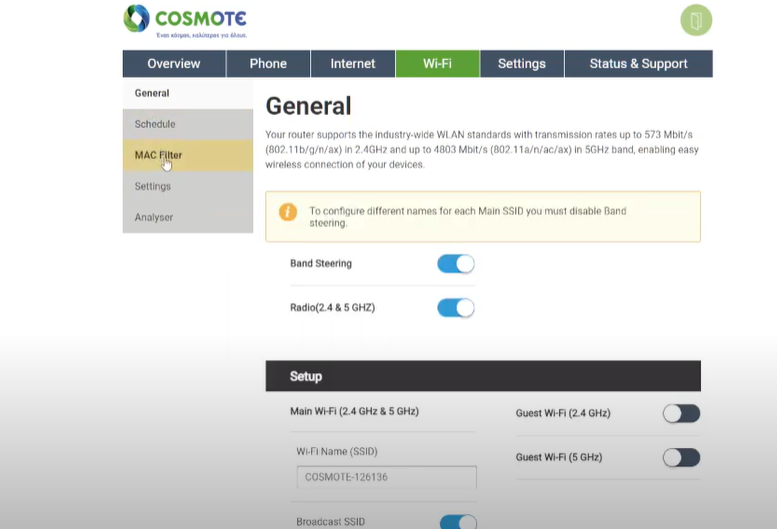This screenshot has width=777, height=529.
Task: Switch to the Phone tab
Action: click(268, 64)
